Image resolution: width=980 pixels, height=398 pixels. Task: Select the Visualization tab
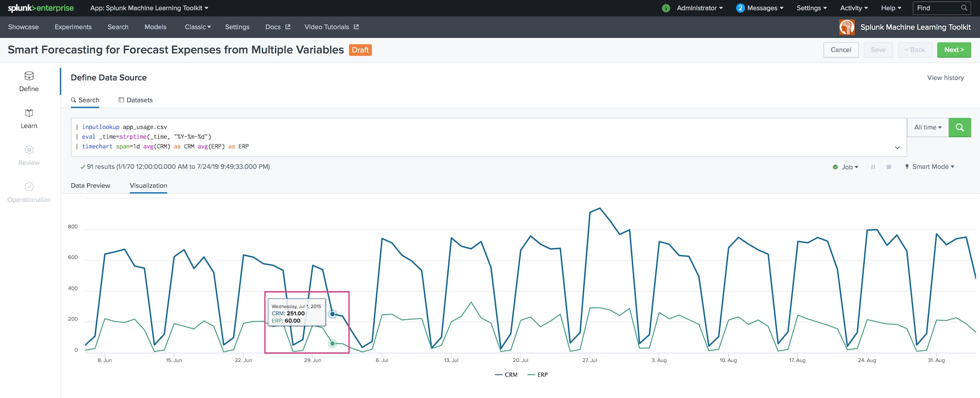pos(148,186)
